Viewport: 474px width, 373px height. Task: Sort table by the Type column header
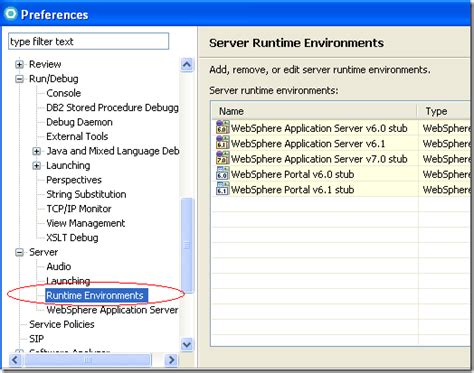point(444,111)
